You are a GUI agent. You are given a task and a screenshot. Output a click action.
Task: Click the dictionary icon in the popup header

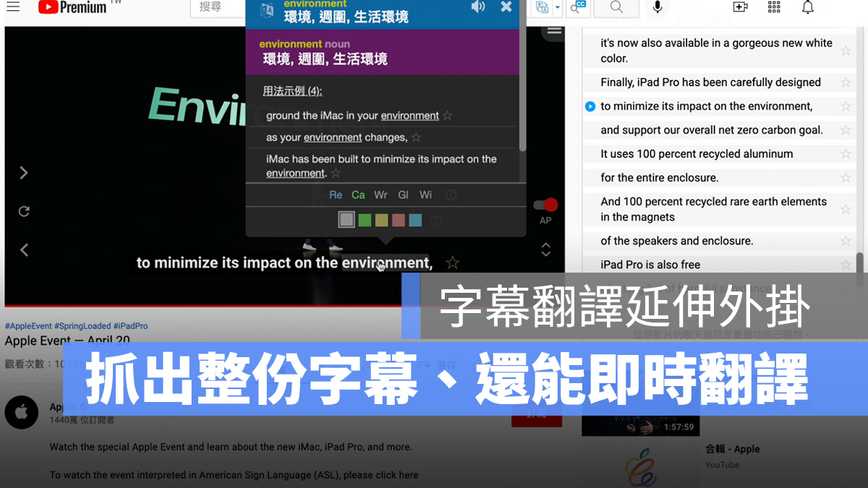tap(267, 9)
